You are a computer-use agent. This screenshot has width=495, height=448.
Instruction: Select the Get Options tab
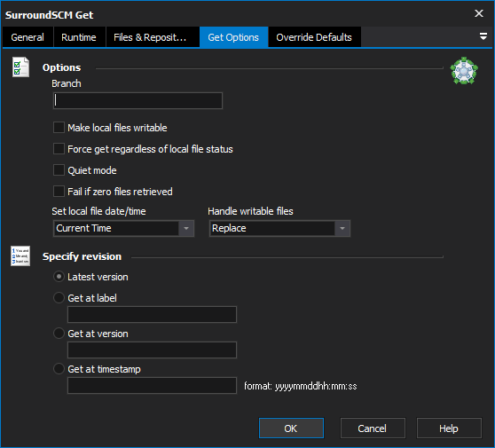click(233, 37)
